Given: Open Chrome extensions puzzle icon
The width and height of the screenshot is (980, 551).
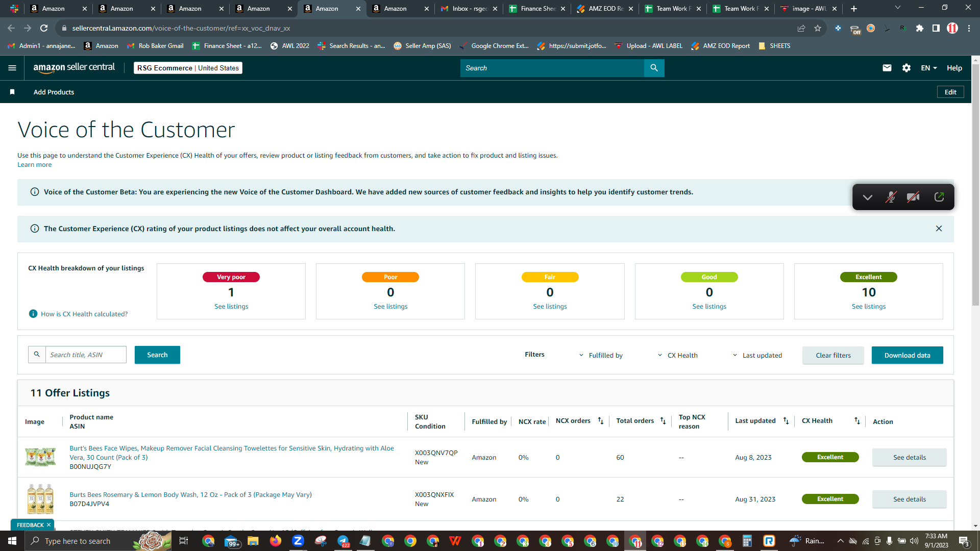Looking at the screenshot, I should pyautogui.click(x=920, y=28).
